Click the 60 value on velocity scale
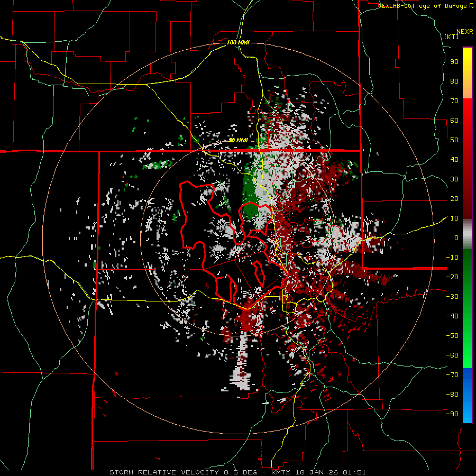Screen dimensions: 476x476 (454, 120)
